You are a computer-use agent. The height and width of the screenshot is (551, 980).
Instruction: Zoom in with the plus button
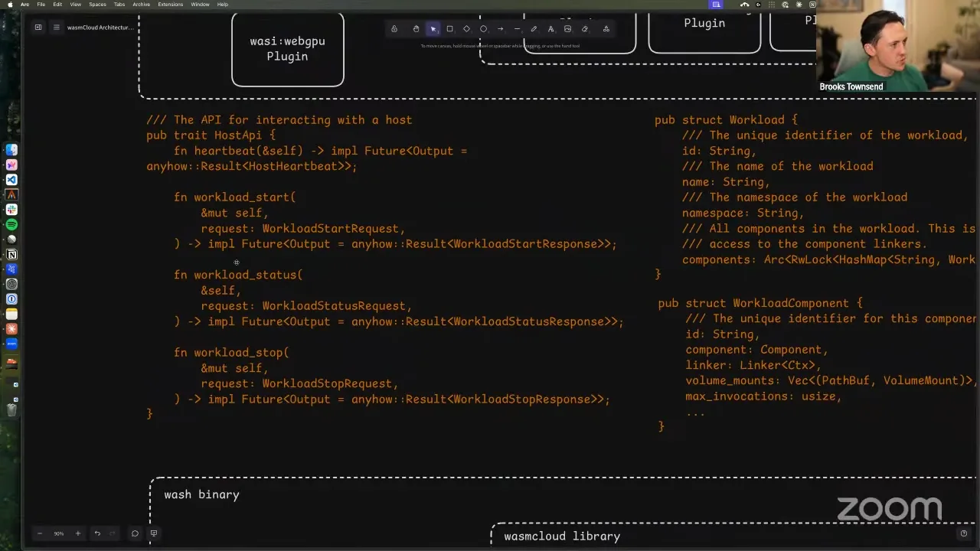[77, 533]
